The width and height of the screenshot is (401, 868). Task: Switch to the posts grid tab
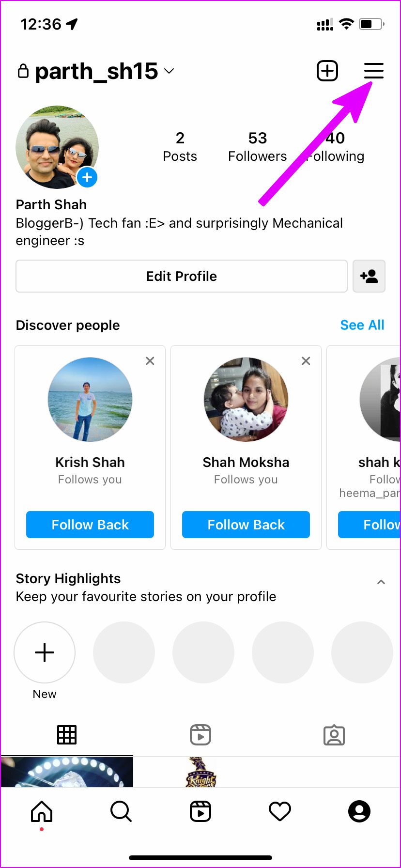[67, 735]
